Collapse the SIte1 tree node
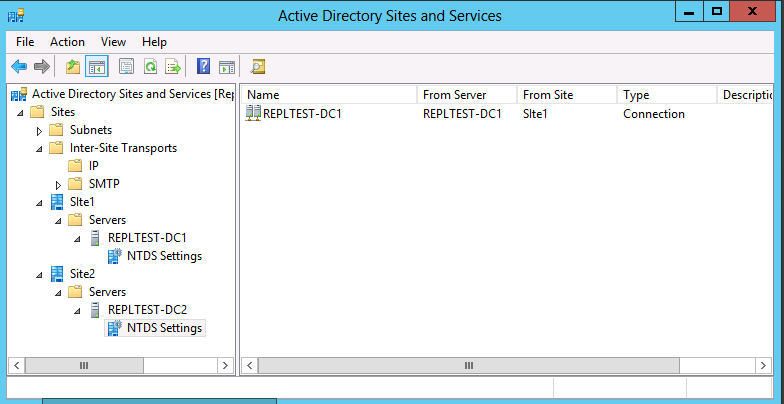 point(40,203)
